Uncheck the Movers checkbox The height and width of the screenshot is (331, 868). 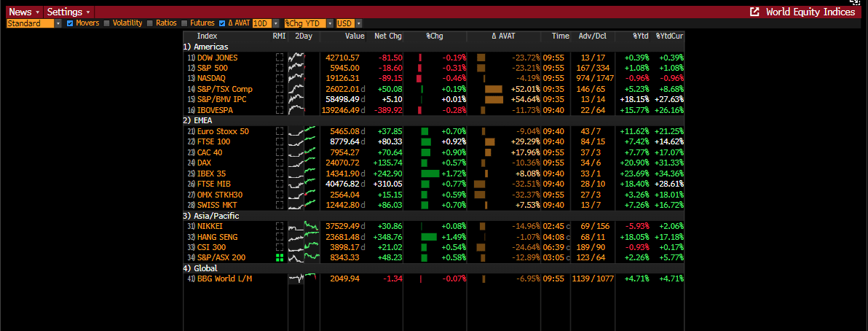[x=70, y=23]
